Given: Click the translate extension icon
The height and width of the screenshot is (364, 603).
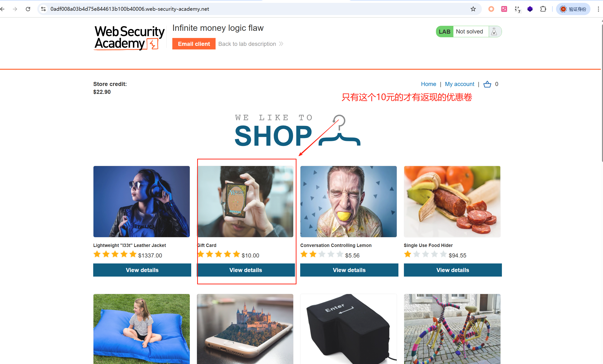Looking at the screenshot, I should point(504,9).
